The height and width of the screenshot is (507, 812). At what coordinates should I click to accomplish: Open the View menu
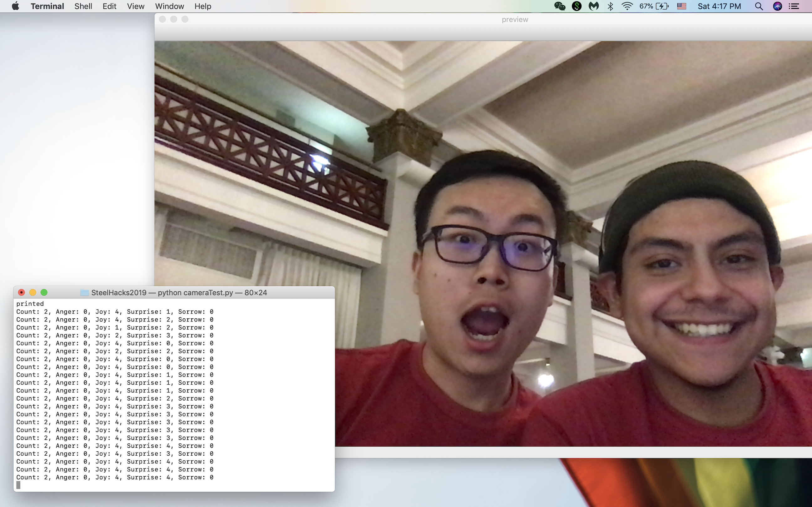click(x=136, y=6)
